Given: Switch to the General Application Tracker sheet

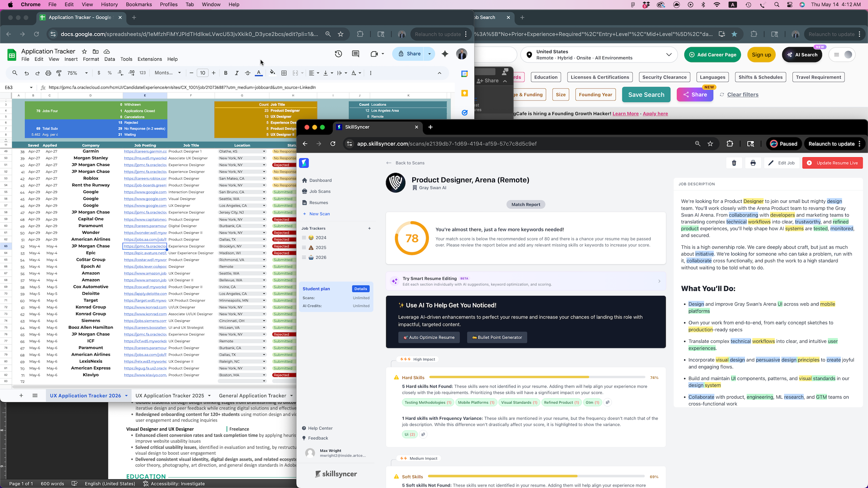Looking at the screenshot, I should coord(252,396).
